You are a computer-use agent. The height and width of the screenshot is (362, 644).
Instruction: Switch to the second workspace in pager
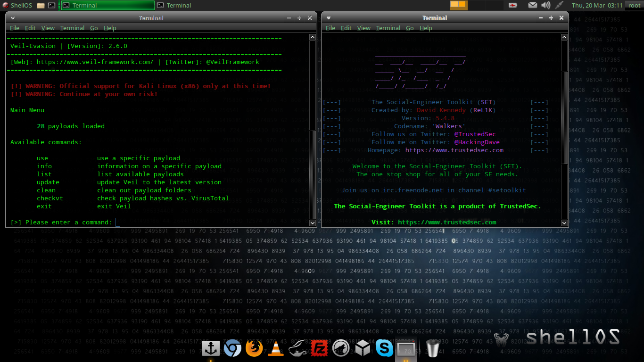coord(476,5)
